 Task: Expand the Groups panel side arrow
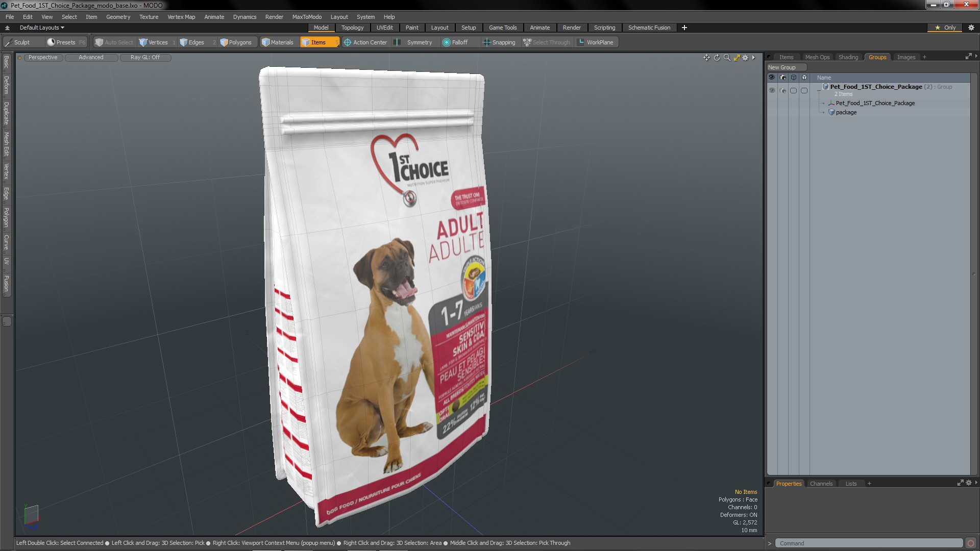click(x=976, y=56)
